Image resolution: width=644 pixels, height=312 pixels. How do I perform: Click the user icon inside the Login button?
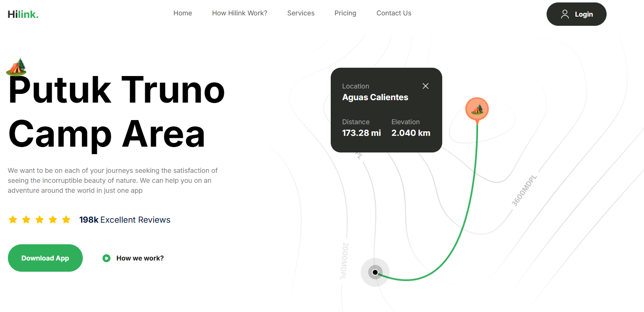[x=565, y=14]
